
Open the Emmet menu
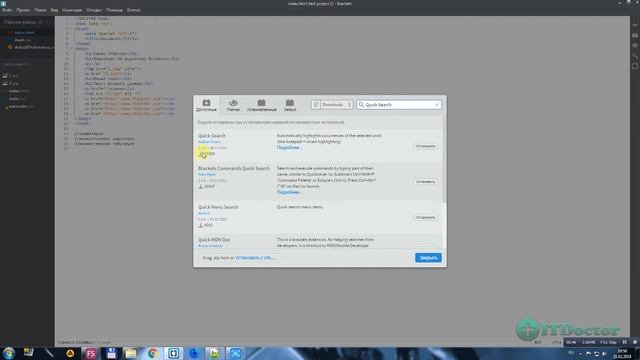(x=133, y=10)
